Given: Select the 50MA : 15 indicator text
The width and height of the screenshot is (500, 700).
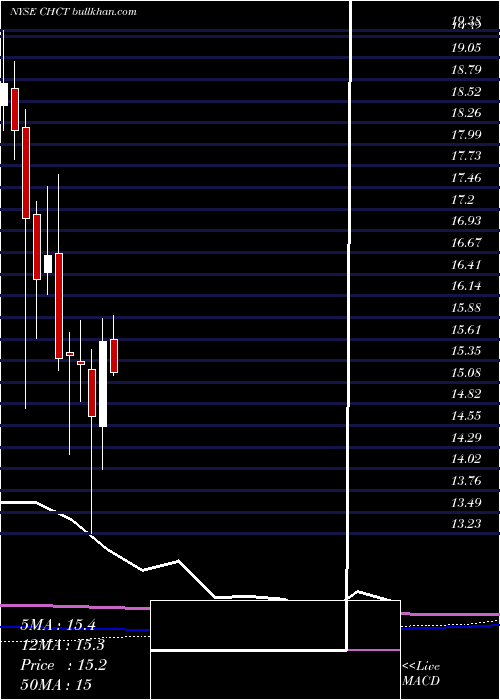Looking at the screenshot, I should point(56,685).
